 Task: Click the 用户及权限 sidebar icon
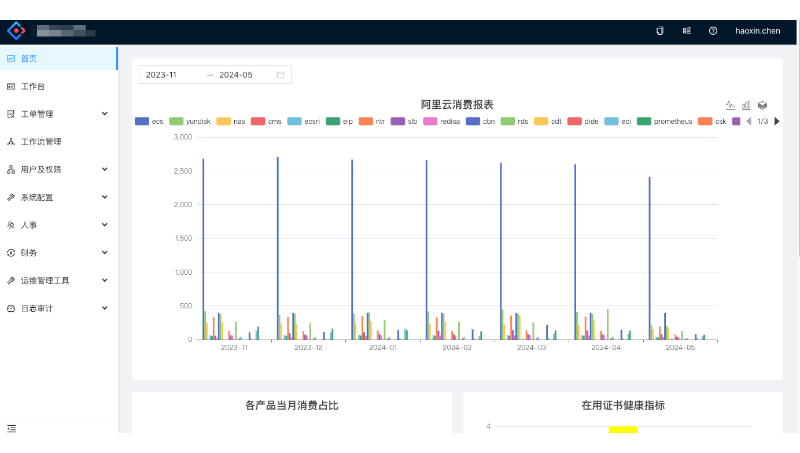(x=11, y=169)
